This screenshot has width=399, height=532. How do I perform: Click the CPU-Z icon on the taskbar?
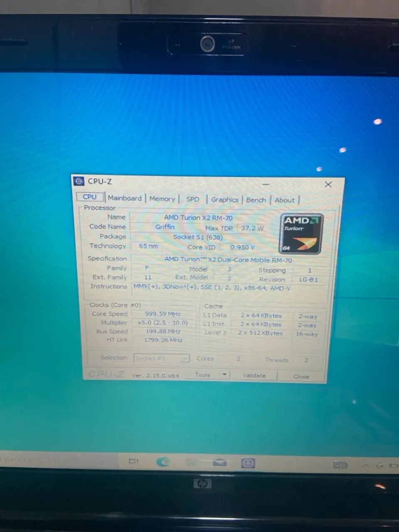click(x=248, y=463)
